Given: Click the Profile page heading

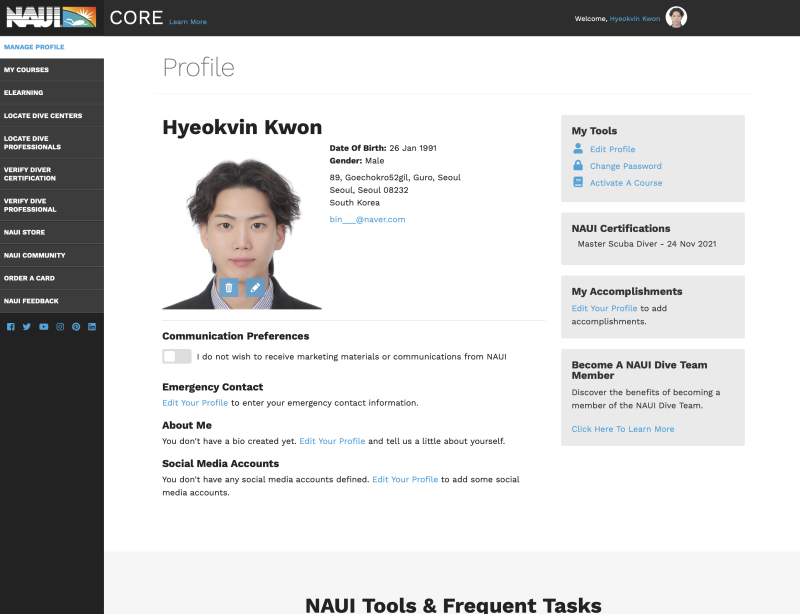Looking at the screenshot, I should coord(198,67).
